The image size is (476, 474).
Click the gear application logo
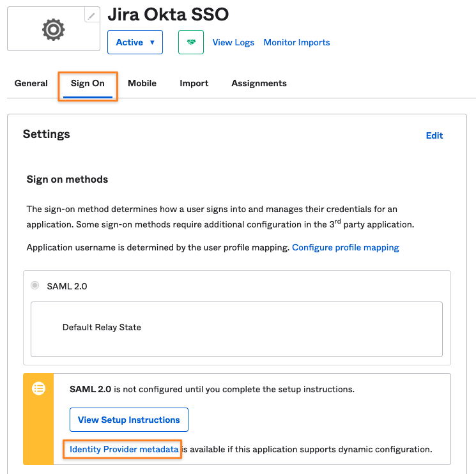(54, 29)
